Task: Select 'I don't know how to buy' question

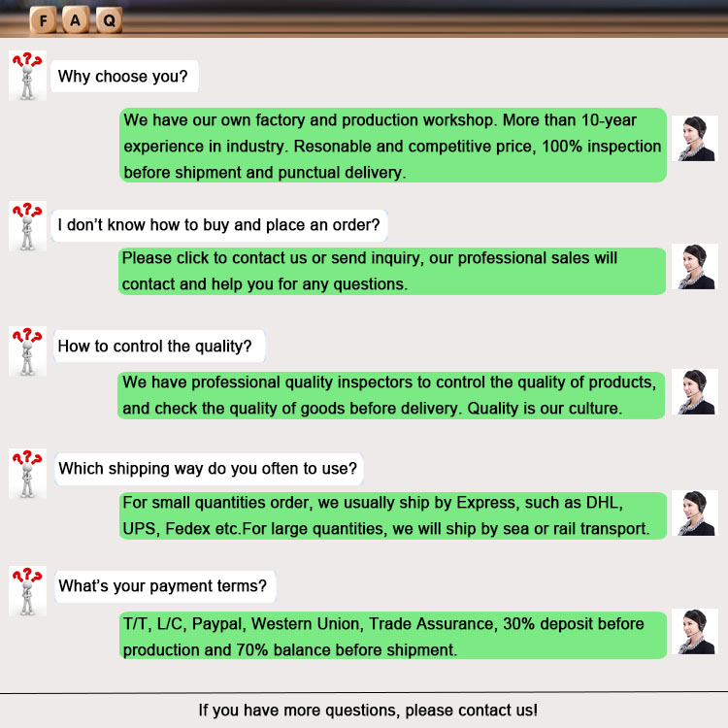Action: coord(219,225)
